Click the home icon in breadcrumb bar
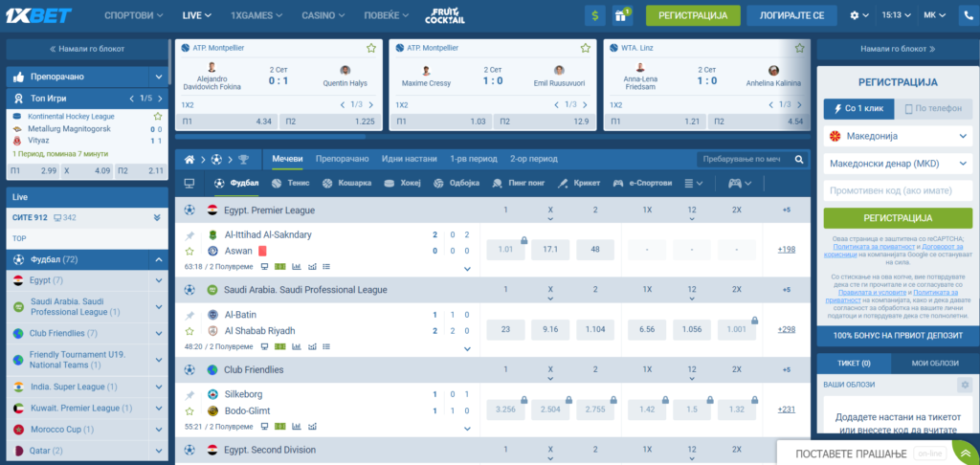This screenshot has width=980, height=465. [190, 159]
